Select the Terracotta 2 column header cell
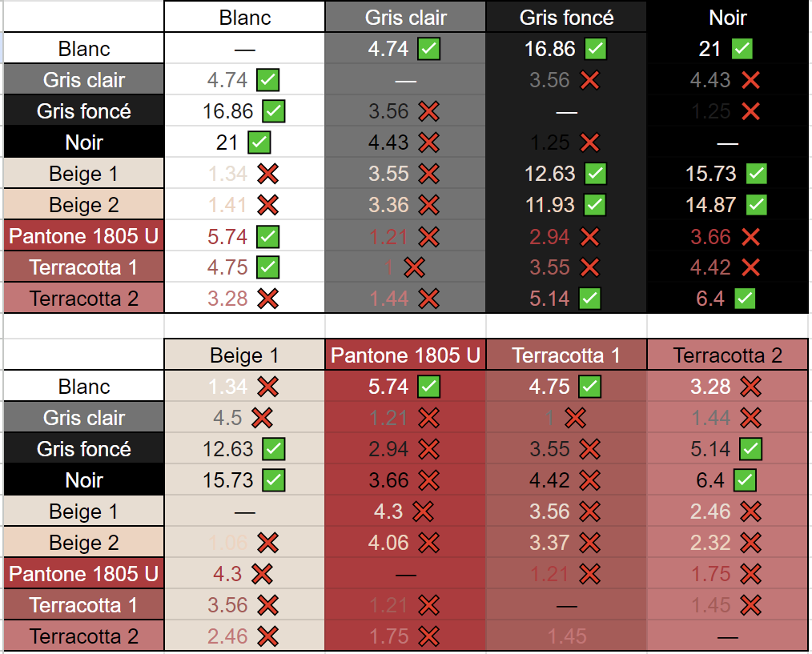 pos(728,355)
